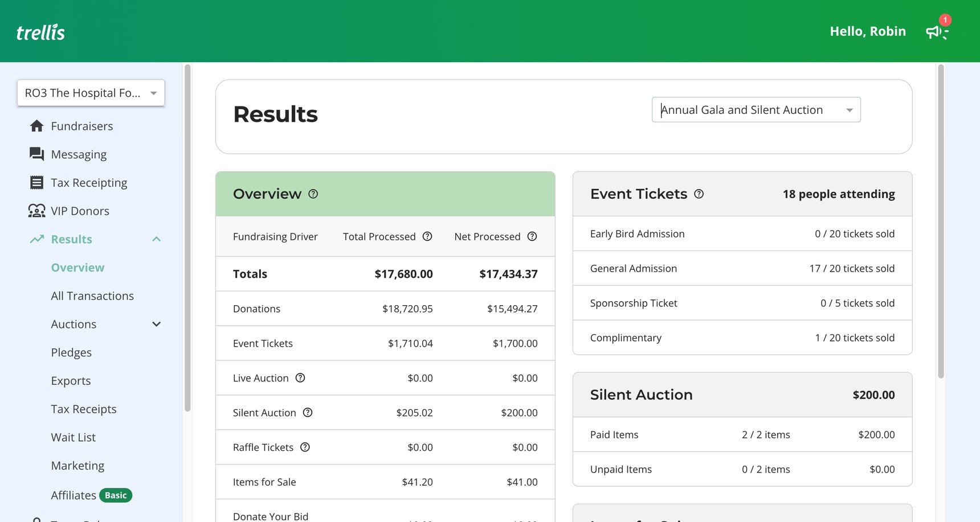This screenshot has width=980, height=522.
Task: Collapse the Results sidebar section
Action: coord(157,239)
